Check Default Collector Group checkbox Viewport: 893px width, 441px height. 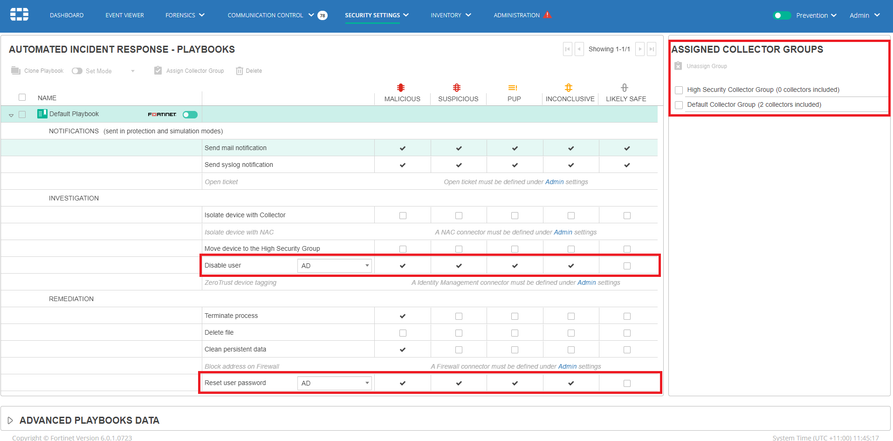point(679,105)
